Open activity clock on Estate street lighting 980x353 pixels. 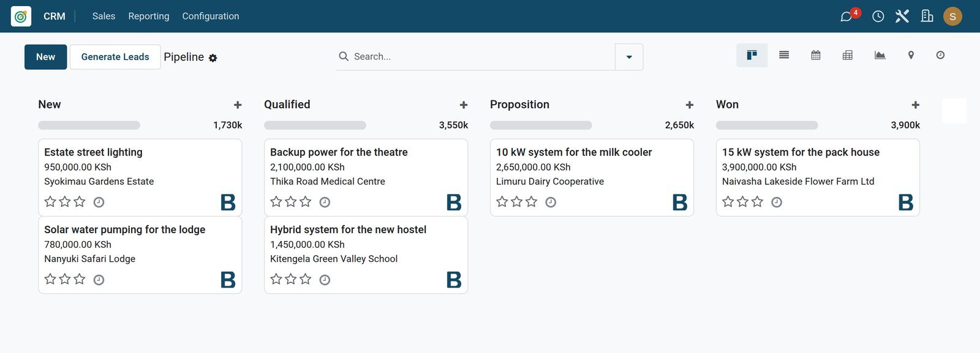[99, 203]
